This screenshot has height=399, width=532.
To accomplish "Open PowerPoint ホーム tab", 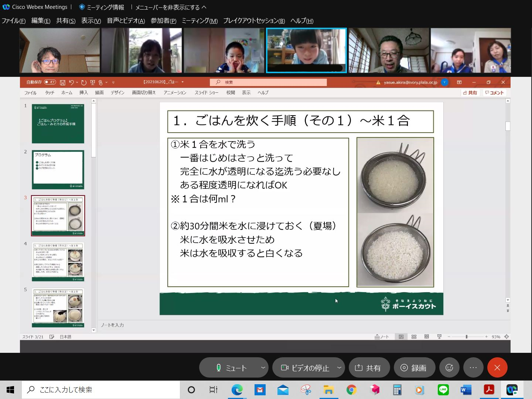I will coord(67,93).
